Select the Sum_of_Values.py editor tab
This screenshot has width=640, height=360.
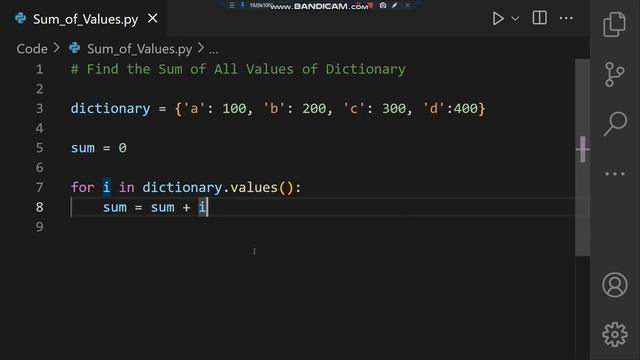(x=83, y=19)
